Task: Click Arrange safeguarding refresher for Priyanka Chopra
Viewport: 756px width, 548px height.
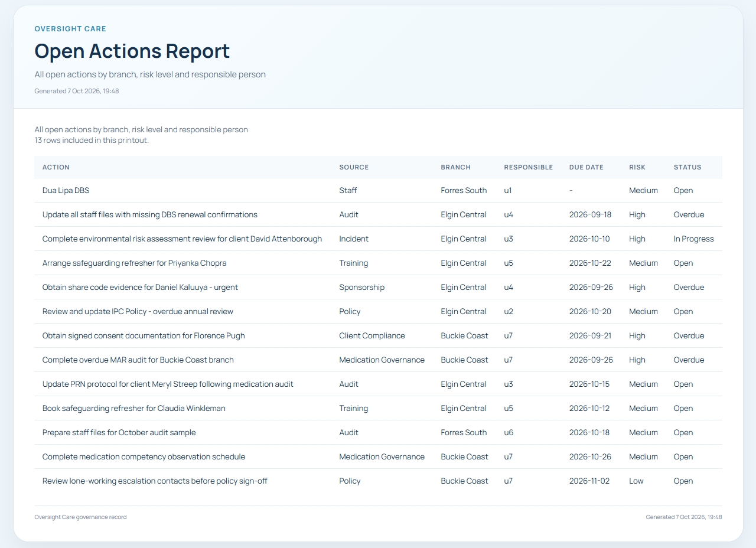Action: tap(135, 263)
